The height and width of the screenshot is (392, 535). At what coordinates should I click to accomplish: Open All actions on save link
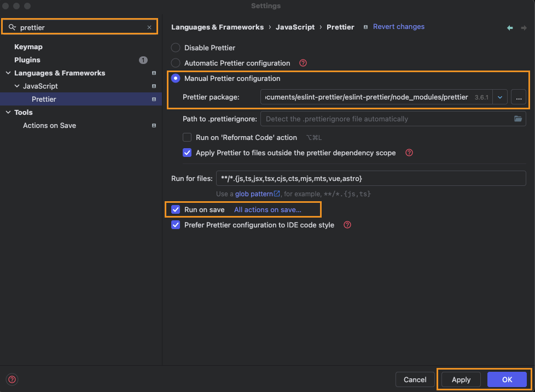coord(267,209)
